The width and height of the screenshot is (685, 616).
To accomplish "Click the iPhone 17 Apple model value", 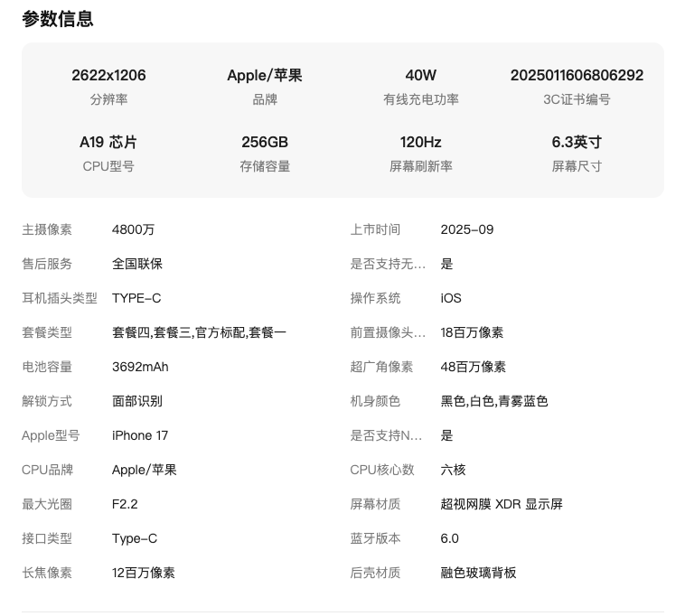I will click(x=140, y=435).
